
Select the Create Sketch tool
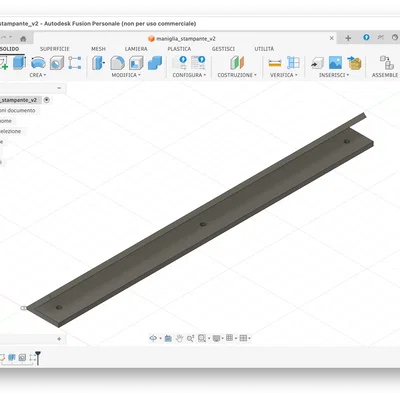(x=4, y=63)
